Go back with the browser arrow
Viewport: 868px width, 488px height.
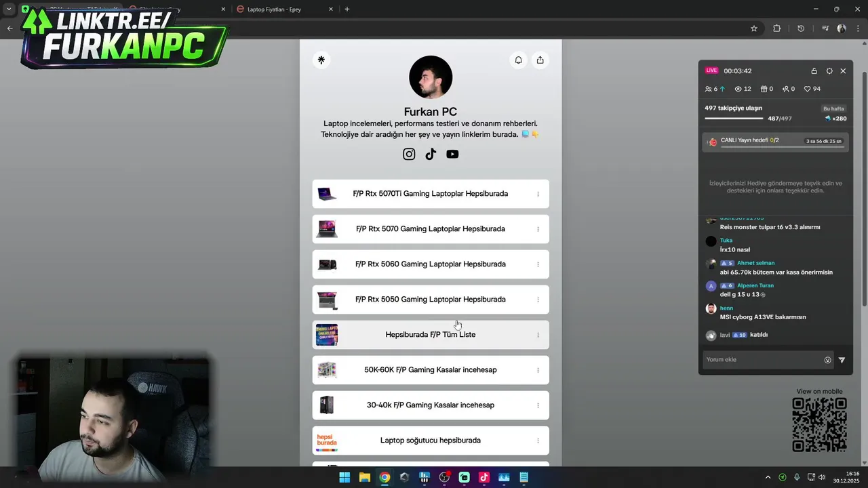click(x=9, y=28)
